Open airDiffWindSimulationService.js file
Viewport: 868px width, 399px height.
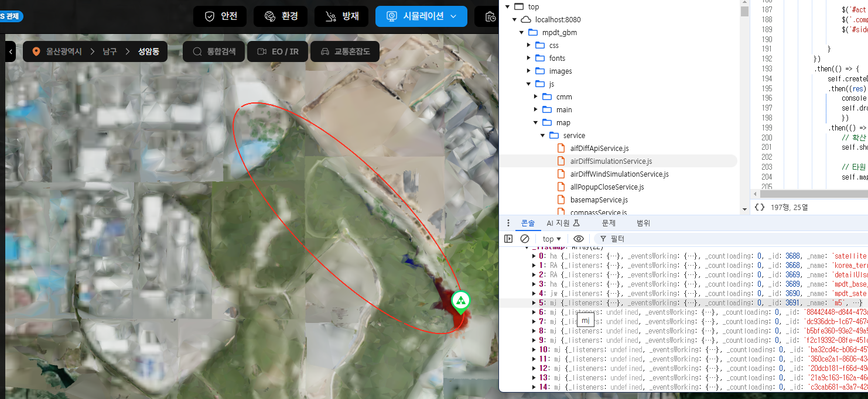pyautogui.click(x=619, y=174)
